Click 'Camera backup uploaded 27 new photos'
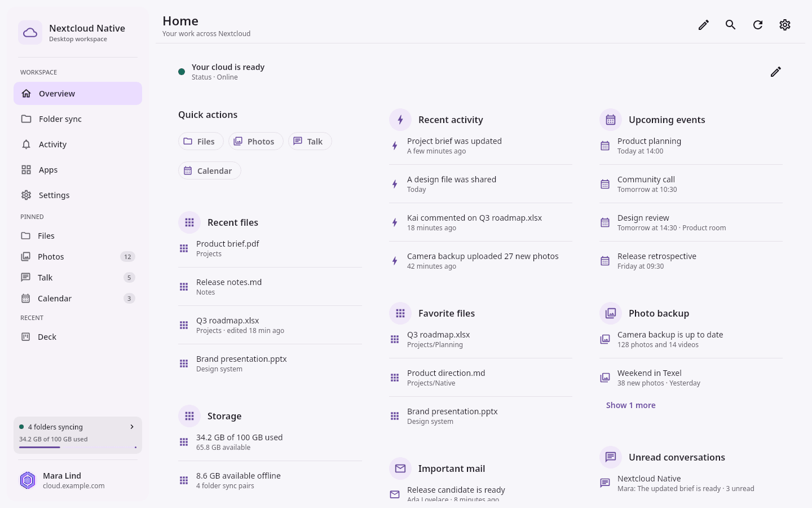The height and width of the screenshot is (508, 812). point(480,261)
